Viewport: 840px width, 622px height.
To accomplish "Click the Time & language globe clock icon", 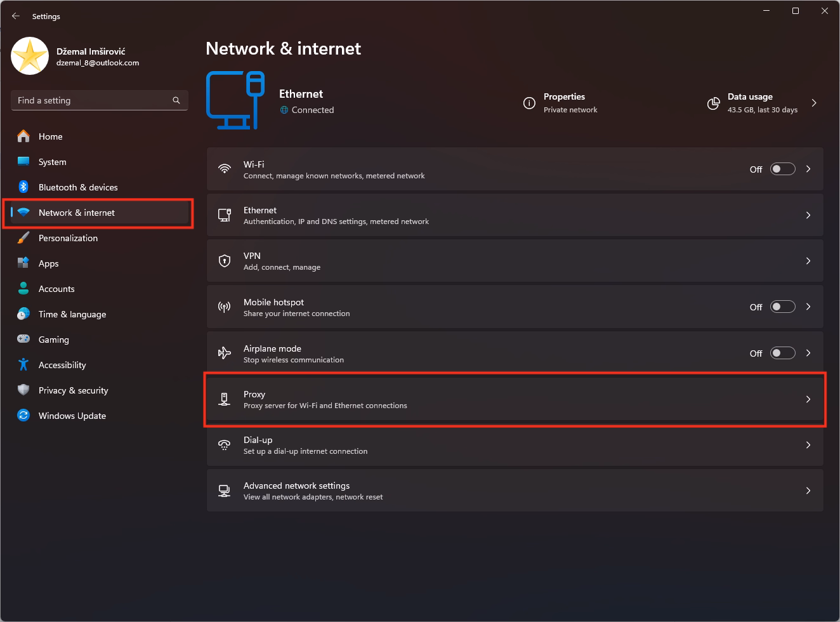I will tap(23, 314).
